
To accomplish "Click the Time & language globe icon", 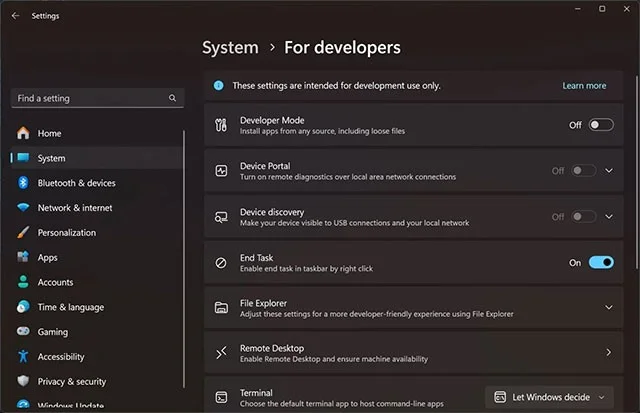I will 23,306.
